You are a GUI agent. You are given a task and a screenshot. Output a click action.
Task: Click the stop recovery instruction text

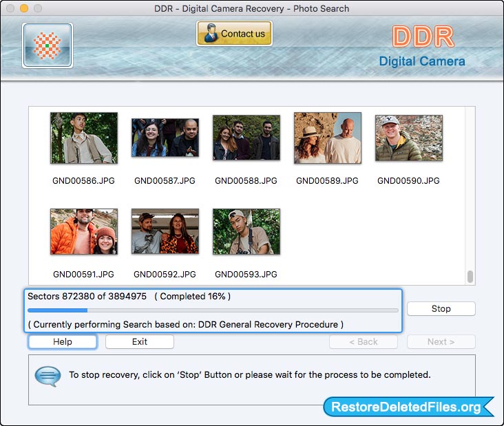point(250,374)
